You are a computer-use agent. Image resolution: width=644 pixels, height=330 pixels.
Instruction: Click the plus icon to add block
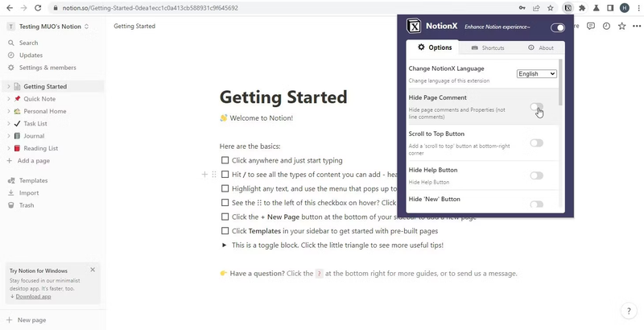[204, 175]
